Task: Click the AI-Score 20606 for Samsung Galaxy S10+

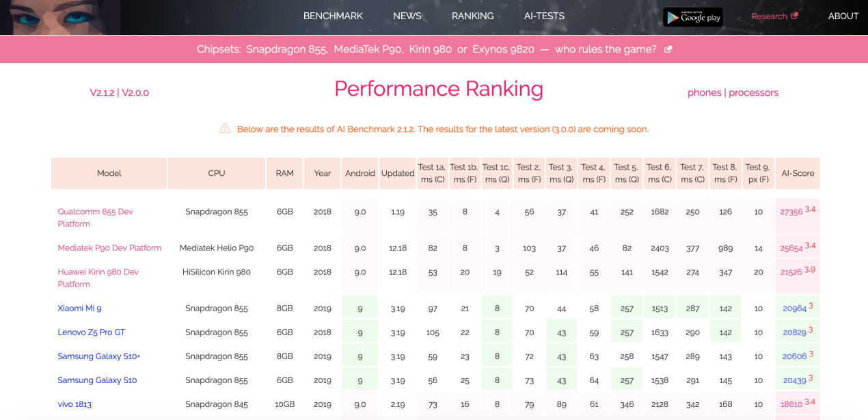Action: (795, 356)
